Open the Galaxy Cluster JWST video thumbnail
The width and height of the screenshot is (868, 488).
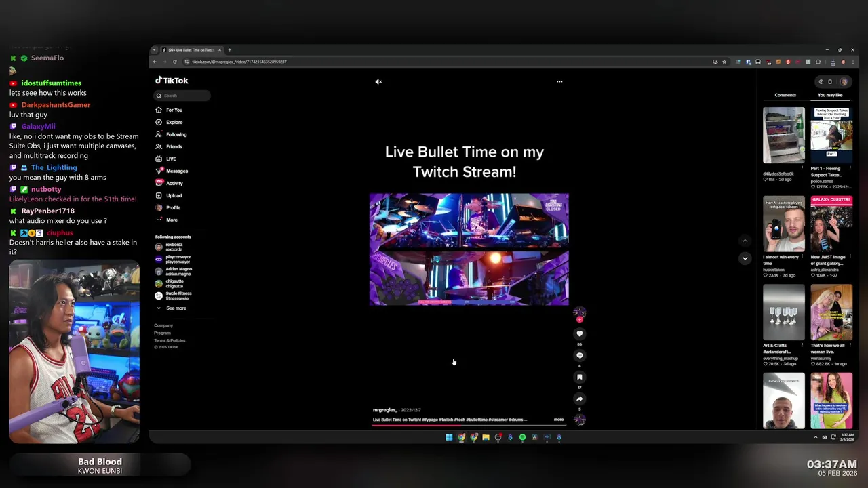point(831,224)
